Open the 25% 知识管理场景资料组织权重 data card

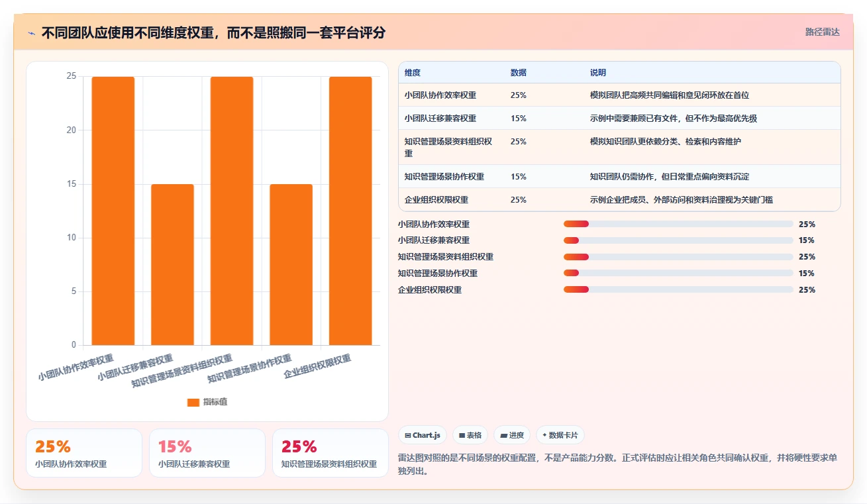(331, 453)
